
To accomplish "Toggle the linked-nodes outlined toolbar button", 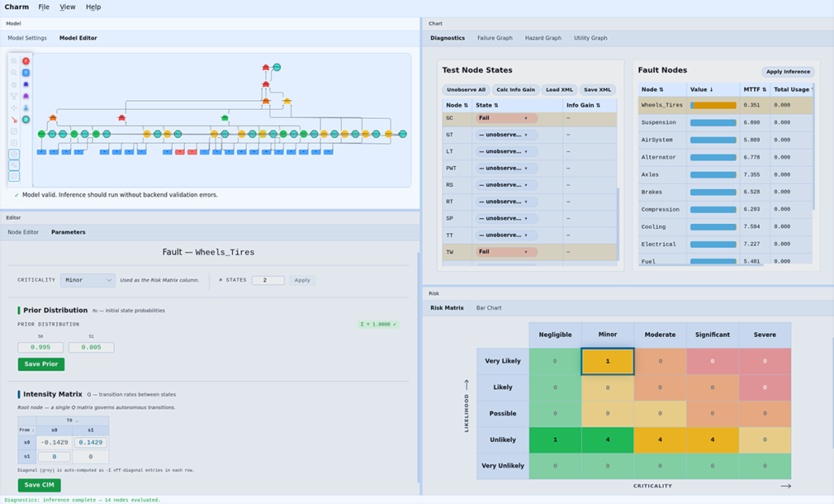I will (x=14, y=165).
